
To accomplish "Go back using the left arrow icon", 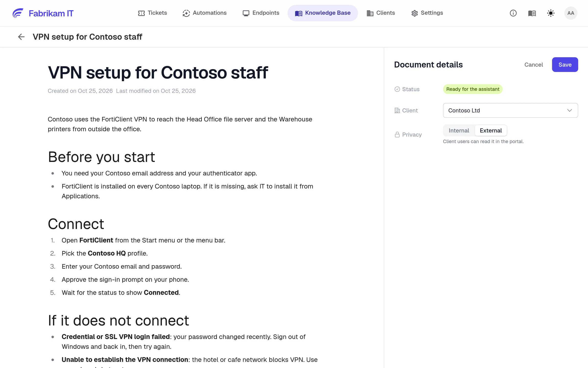I will pos(21,37).
